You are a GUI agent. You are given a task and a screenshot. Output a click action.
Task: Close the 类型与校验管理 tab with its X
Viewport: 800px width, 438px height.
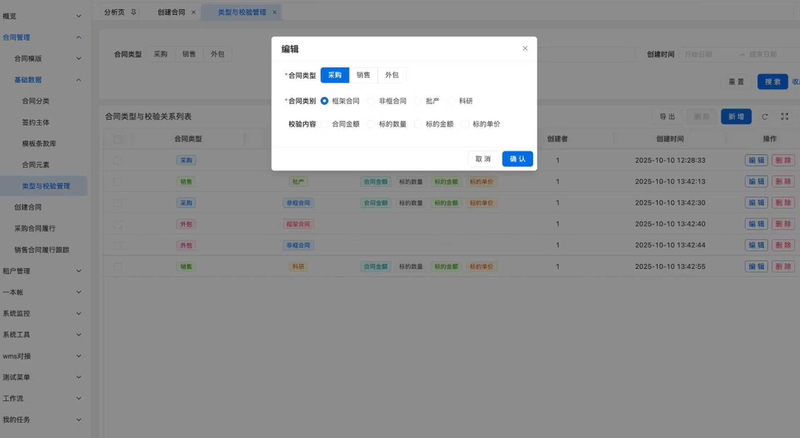coord(275,12)
